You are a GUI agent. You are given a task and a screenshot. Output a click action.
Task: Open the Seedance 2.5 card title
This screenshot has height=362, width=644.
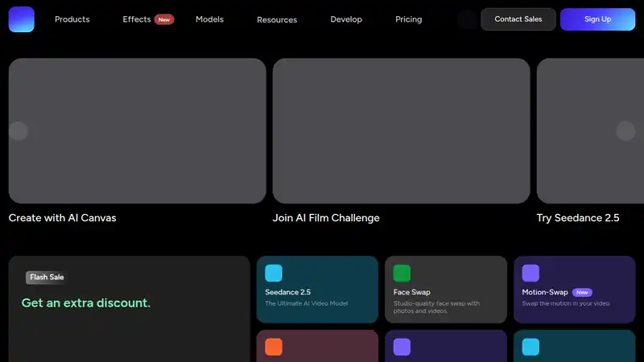point(288,292)
